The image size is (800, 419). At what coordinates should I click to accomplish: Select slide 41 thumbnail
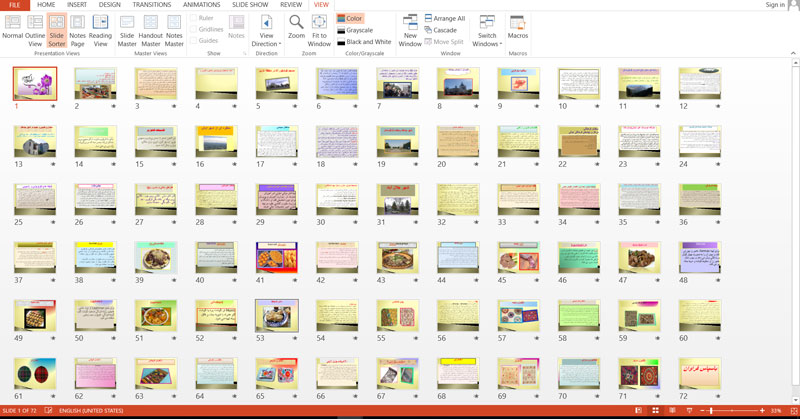[x=277, y=257]
